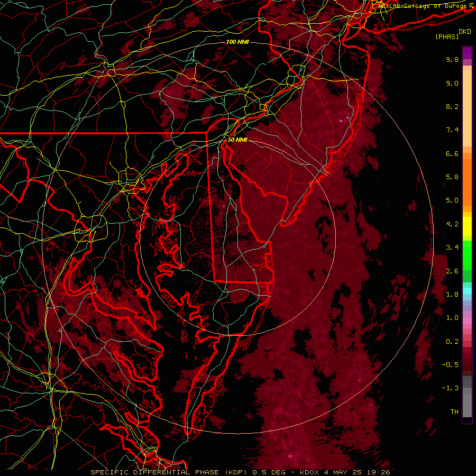Click the 5.0 legend value
The image size is (476, 476).
[x=452, y=200]
